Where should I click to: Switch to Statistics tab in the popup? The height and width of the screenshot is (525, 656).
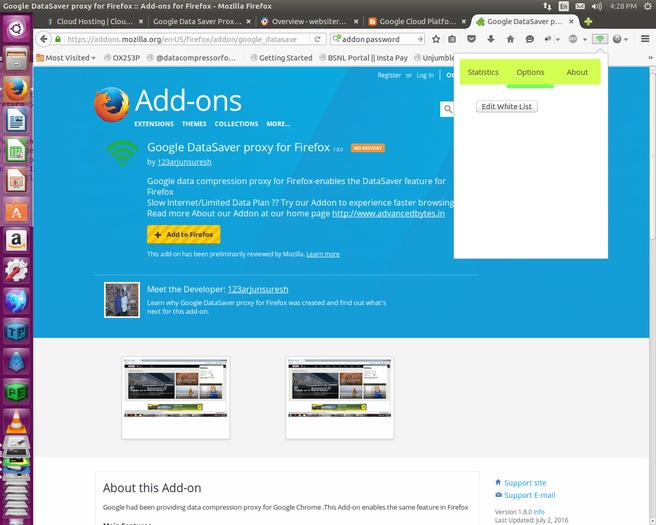point(483,72)
